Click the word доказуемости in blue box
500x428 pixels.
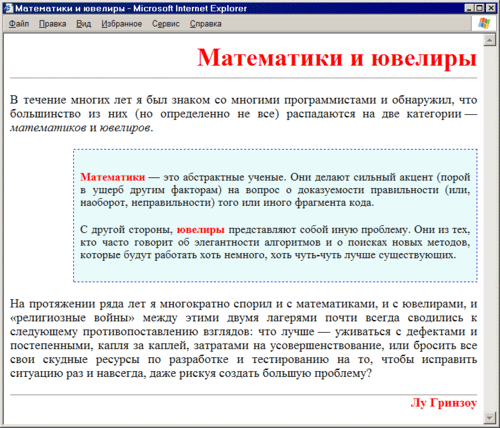pyautogui.click(x=331, y=190)
